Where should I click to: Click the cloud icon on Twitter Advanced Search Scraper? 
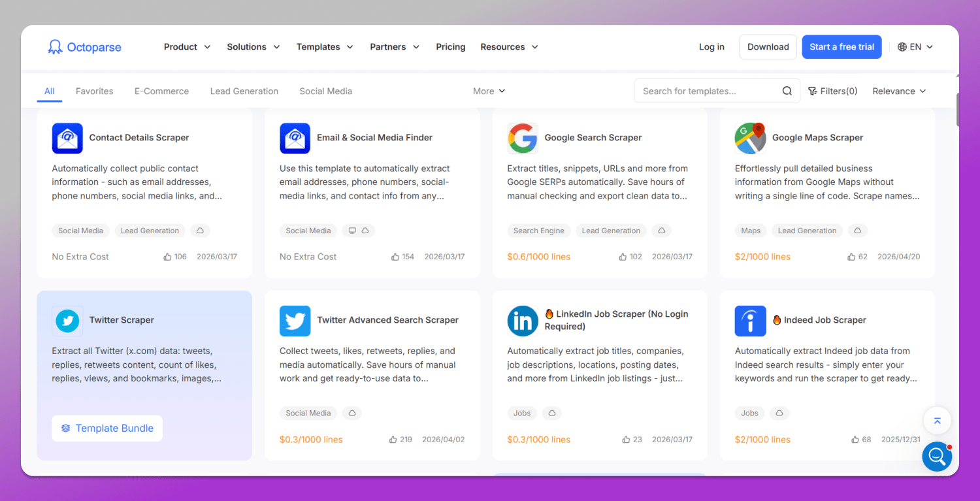pos(351,413)
